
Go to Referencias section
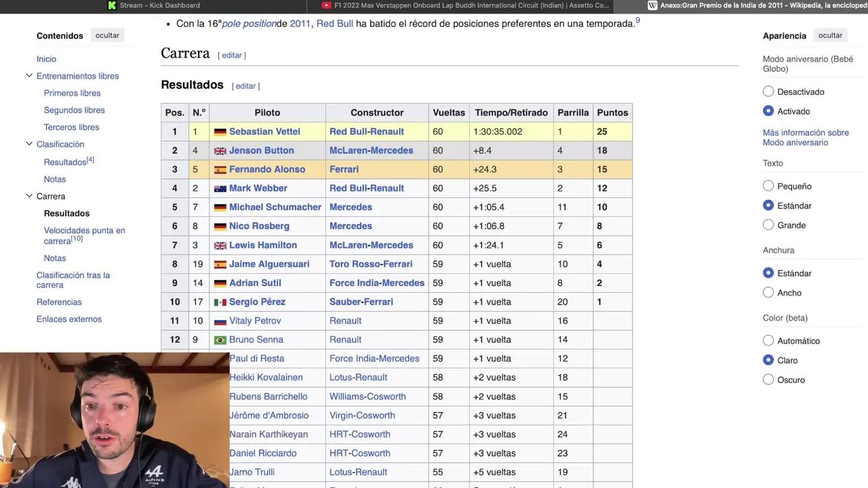[59, 302]
